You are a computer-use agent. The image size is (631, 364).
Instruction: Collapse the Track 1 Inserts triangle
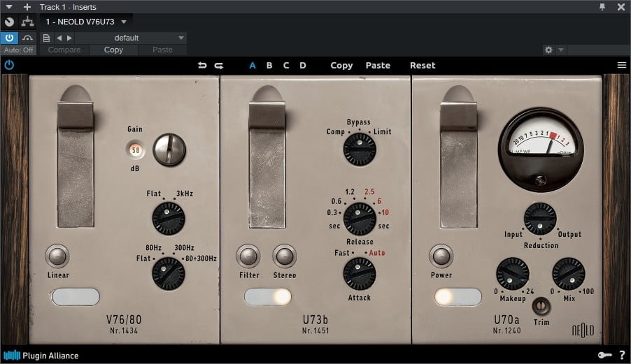click(8, 7)
